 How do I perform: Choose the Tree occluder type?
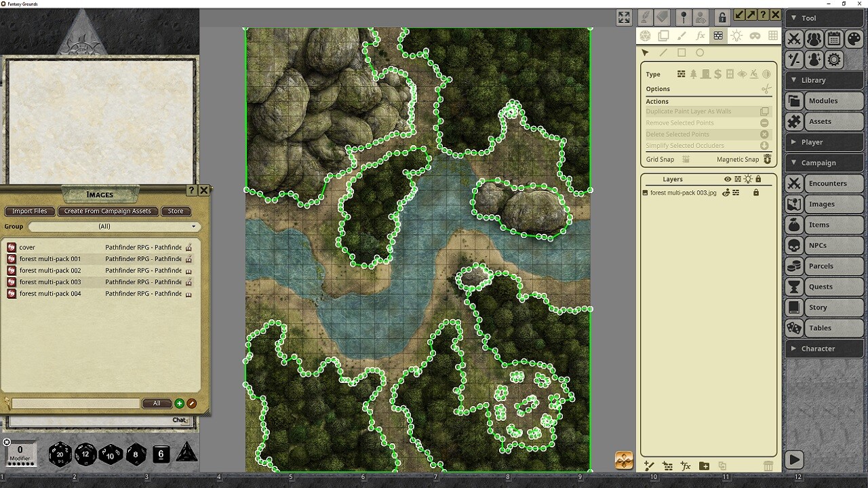(693, 74)
